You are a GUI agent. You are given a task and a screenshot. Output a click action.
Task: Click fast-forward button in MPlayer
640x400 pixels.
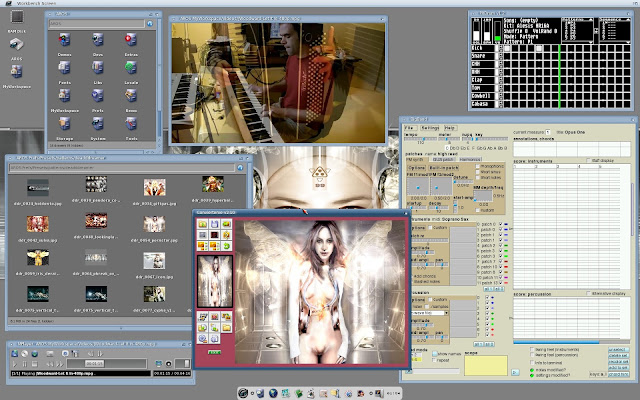click(60, 364)
